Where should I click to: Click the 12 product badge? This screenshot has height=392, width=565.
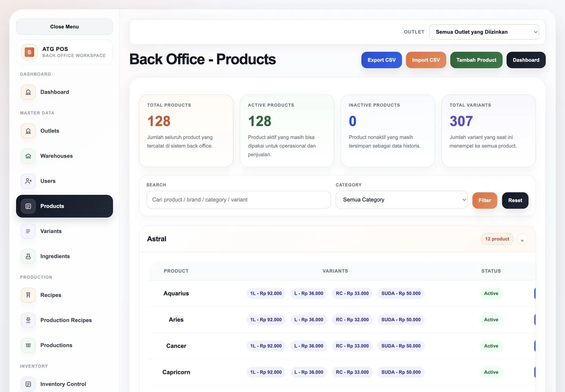pos(497,239)
